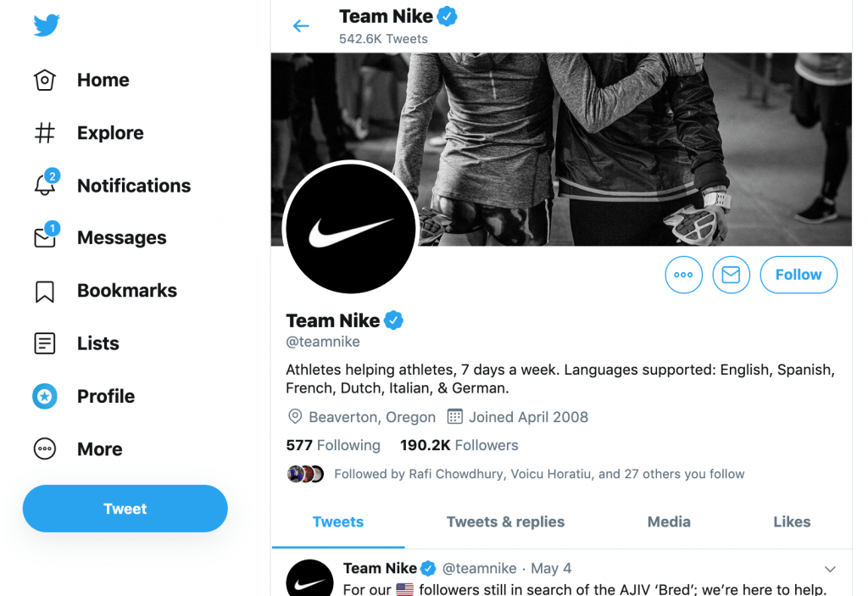
Task: View the 577 Following list
Action: (333, 445)
